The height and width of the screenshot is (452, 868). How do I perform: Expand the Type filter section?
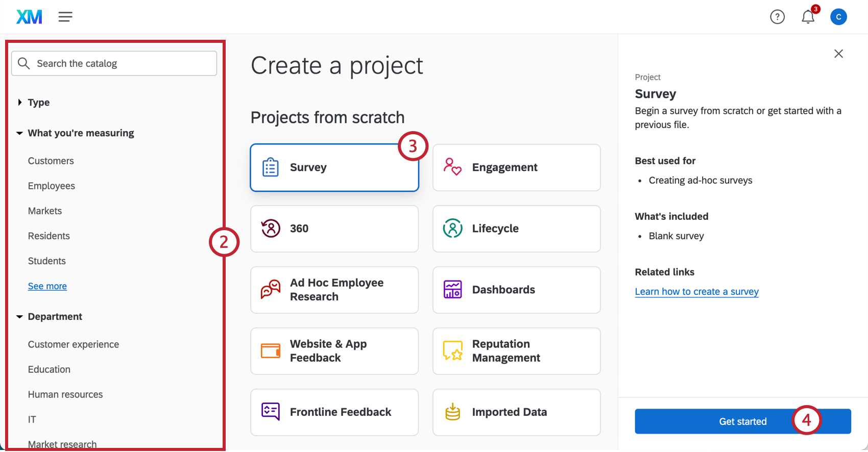[20, 102]
